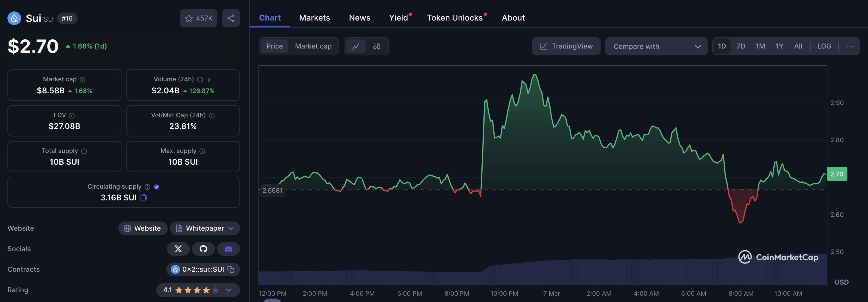This screenshot has height=302, width=868.
Task: Open the Compare with dropdown
Action: 656,46
